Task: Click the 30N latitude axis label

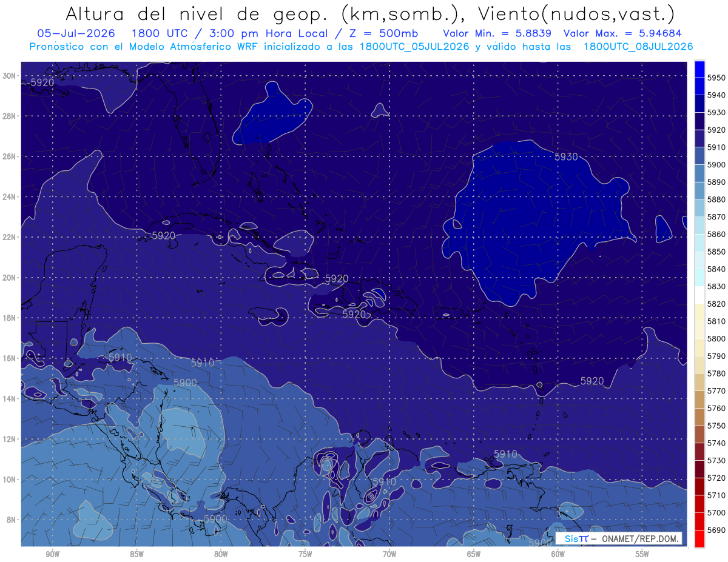Action: tap(10, 75)
